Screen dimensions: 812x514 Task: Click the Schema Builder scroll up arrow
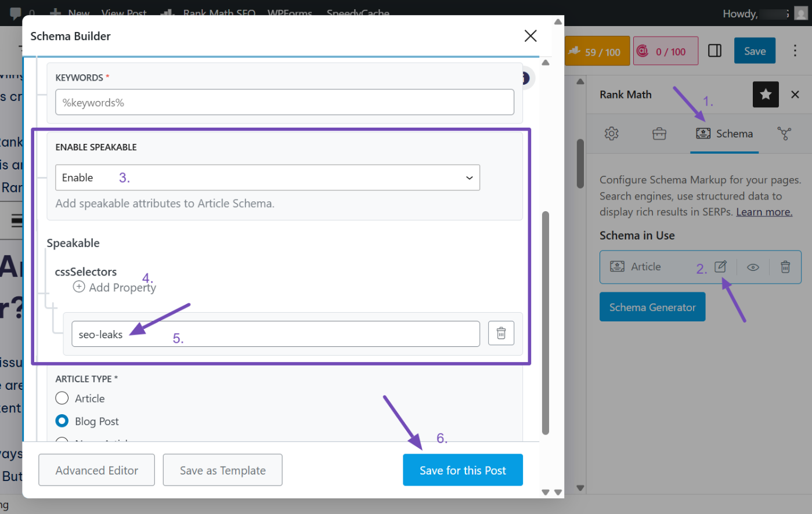coord(546,63)
